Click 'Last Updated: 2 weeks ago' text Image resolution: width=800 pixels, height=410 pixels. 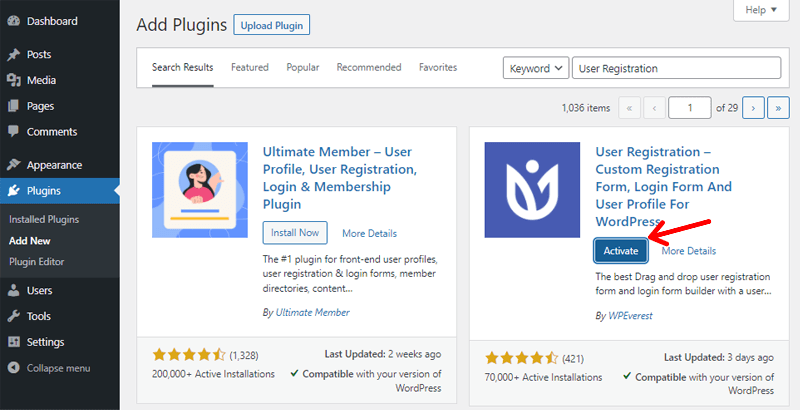383,354
